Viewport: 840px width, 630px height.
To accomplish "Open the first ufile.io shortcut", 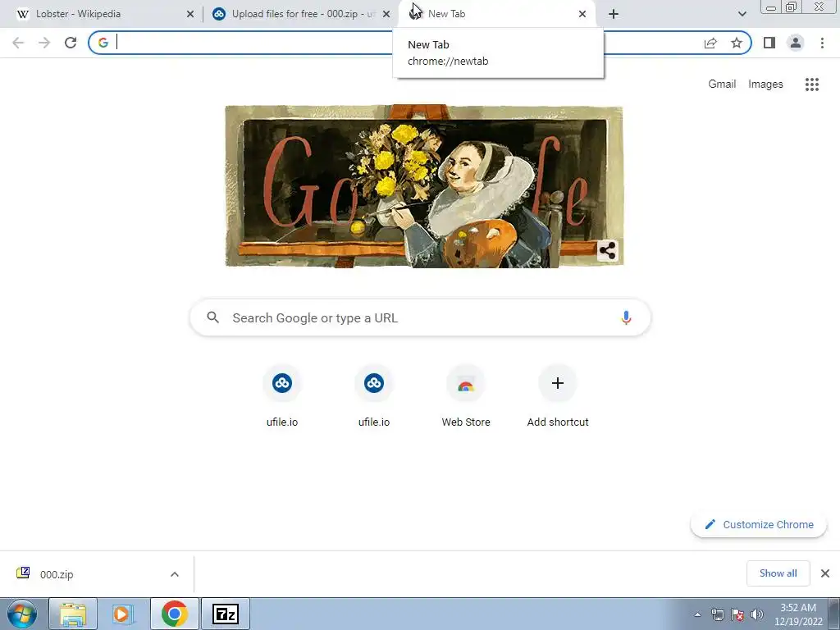I will 282,396.
